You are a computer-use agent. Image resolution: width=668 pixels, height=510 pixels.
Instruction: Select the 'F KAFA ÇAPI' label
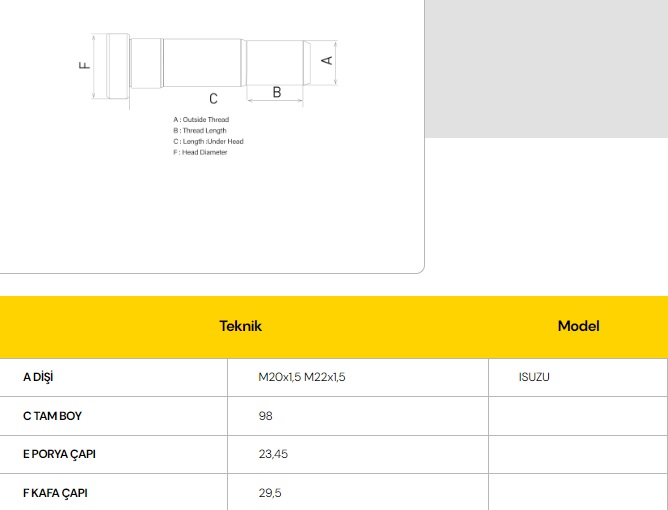coord(55,493)
